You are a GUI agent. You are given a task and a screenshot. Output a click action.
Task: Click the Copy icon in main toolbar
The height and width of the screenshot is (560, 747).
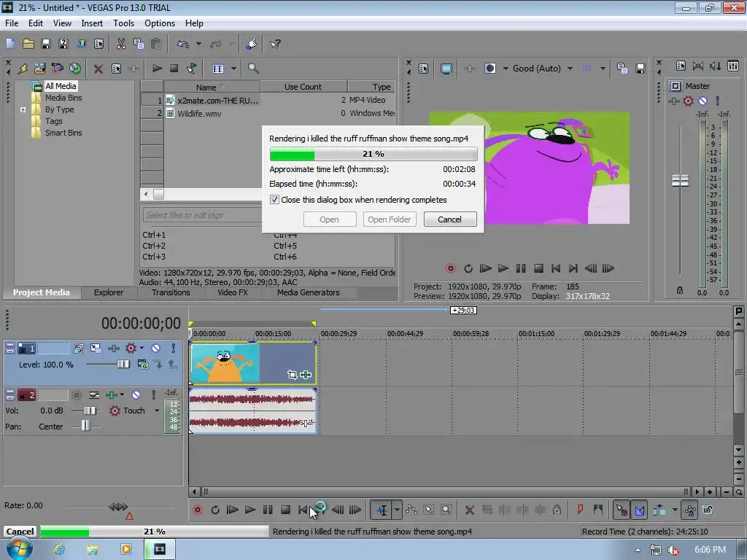tap(139, 44)
